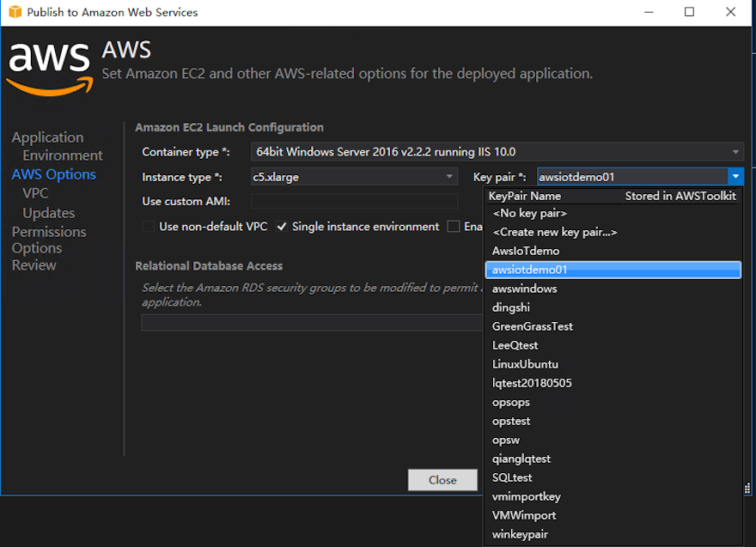This screenshot has height=547, width=756.
Task: Select VMWimport key pair
Action: (613, 515)
